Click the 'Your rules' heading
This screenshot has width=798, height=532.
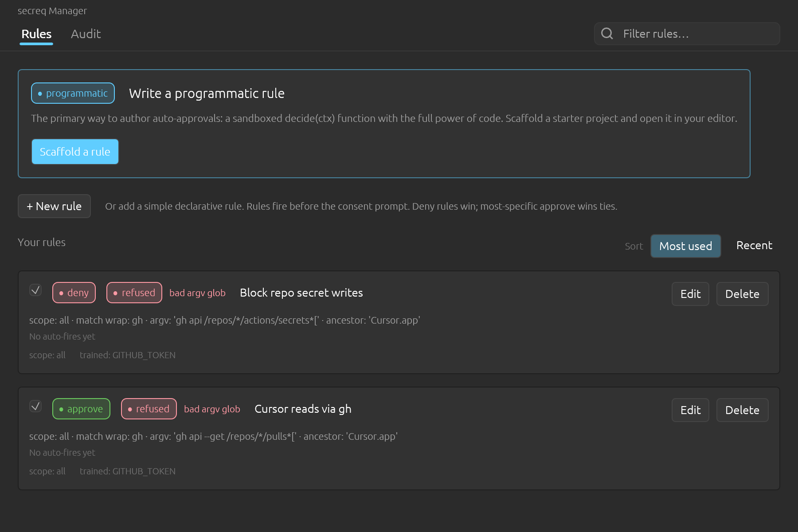pos(42,243)
